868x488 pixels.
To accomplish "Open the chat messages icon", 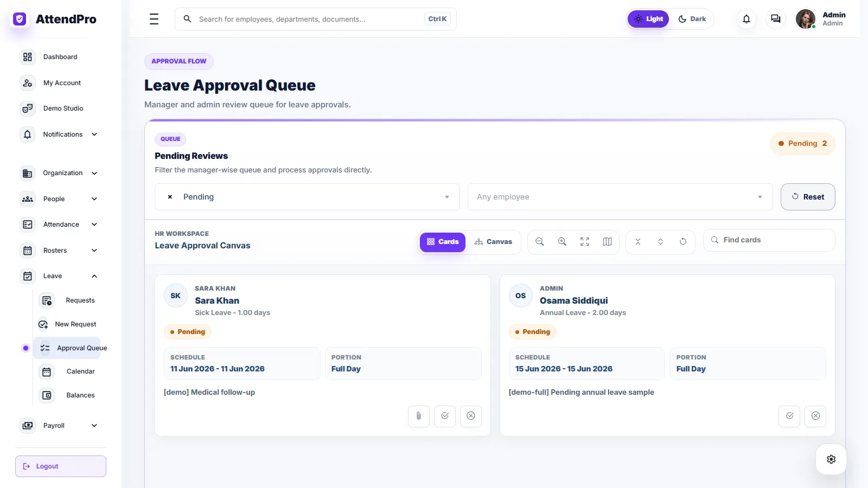I will tap(776, 19).
